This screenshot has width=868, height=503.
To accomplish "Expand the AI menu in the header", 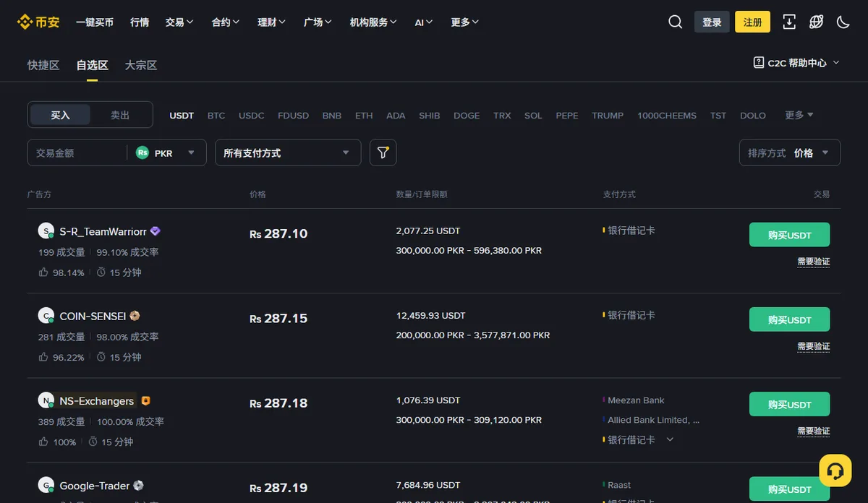I will 424,22.
